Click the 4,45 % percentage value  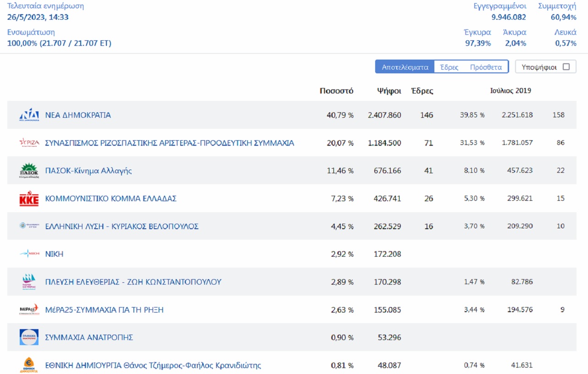(x=342, y=226)
